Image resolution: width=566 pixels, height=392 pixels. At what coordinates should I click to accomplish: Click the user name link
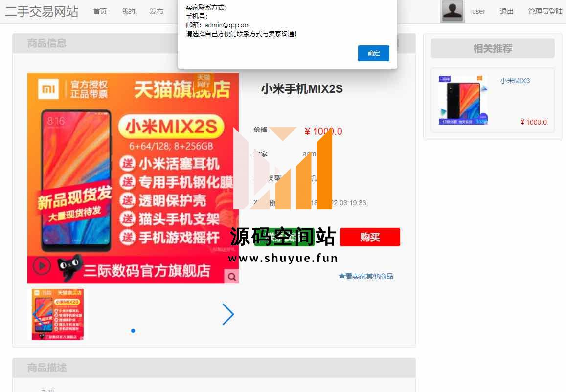click(x=478, y=12)
